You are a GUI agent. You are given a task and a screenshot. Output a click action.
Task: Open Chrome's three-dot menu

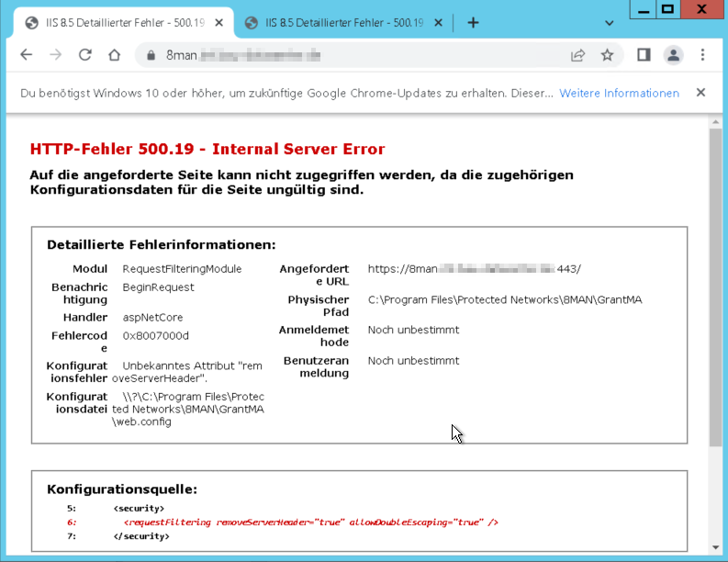tap(702, 55)
